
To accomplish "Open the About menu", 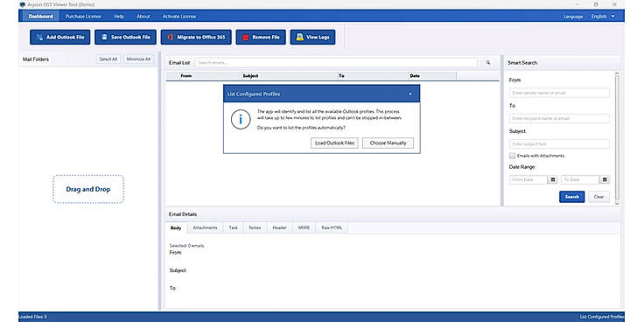I will [143, 17].
